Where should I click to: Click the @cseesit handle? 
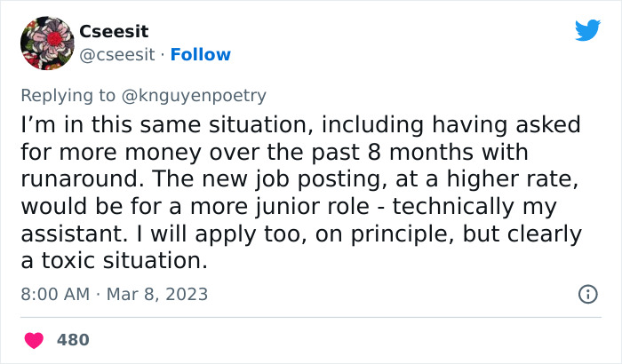click(x=118, y=55)
